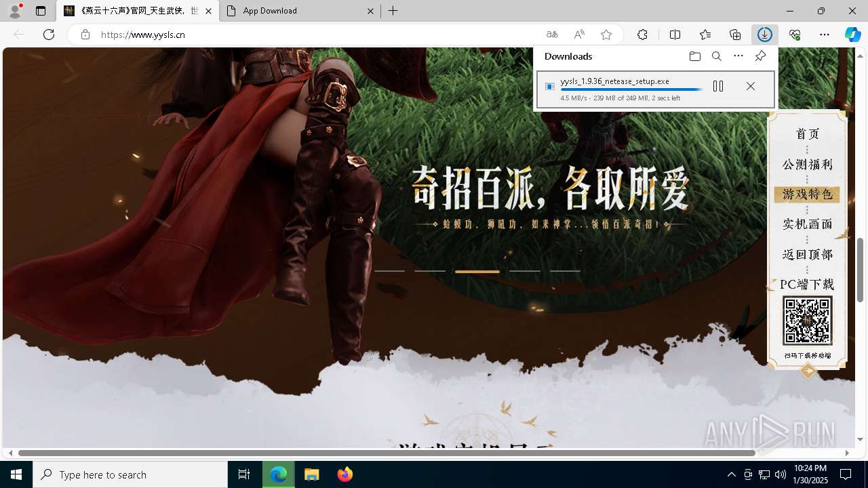Select the fifth carousel indicator
This screenshot has width=868, height=488.
(565, 271)
